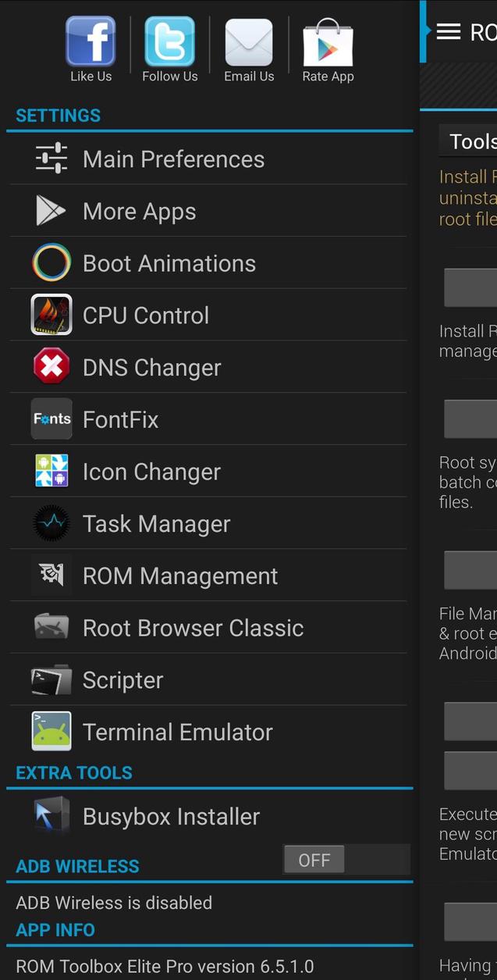
Task: Open the navigation drawer hamburger menu
Action: click(448, 31)
